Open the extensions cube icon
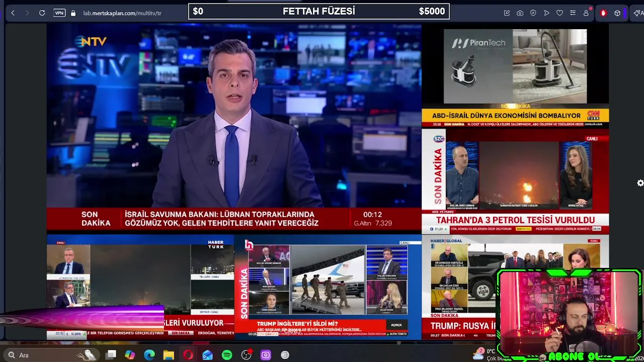The image size is (644, 362). coord(617,13)
